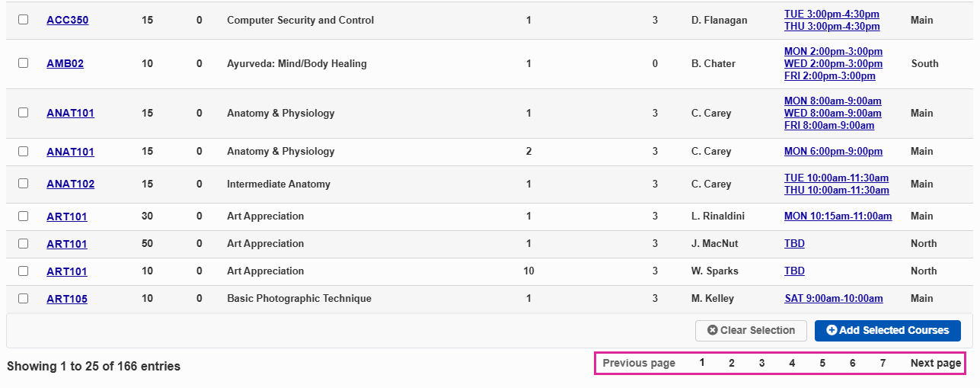Go to the Previous page
Viewport: 980px width, 388px height.
coord(639,363)
